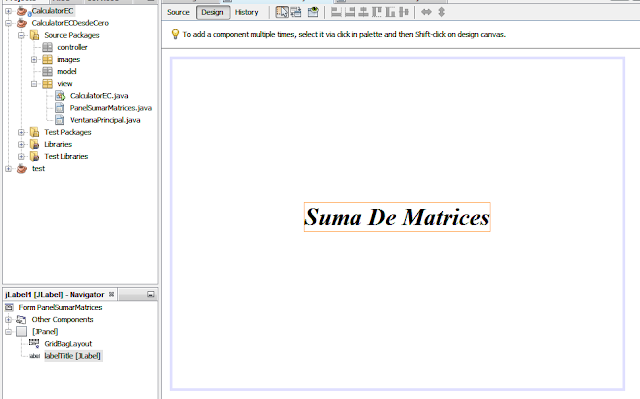Minimize the Navigator panel
This screenshot has width=640, height=399.
(x=151, y=294)
